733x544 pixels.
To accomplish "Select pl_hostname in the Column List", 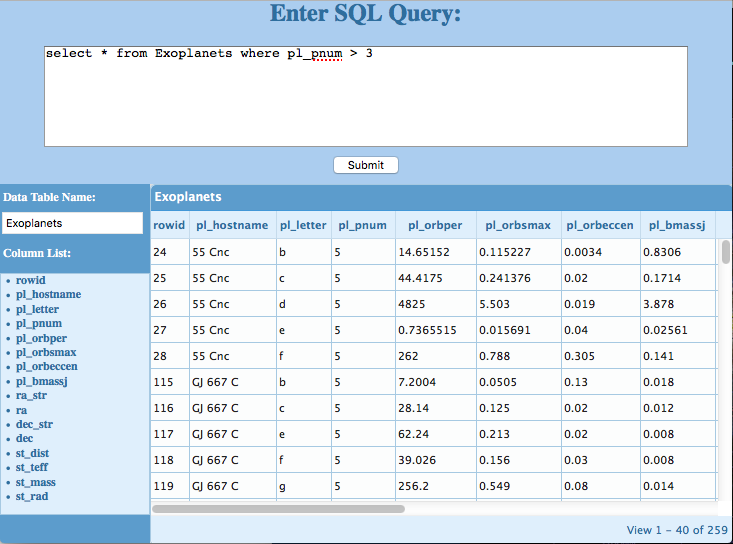I will (x=49, y=294).
